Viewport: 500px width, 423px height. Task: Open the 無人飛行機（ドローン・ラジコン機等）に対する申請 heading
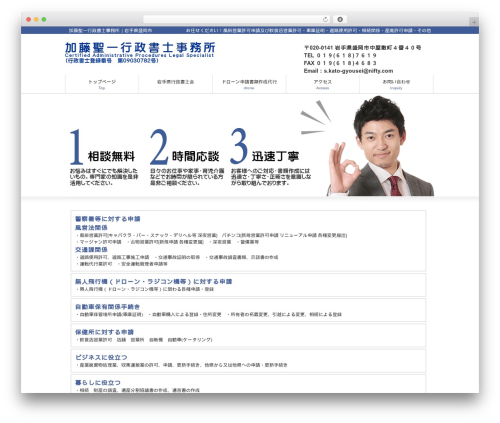pos(153,282)
